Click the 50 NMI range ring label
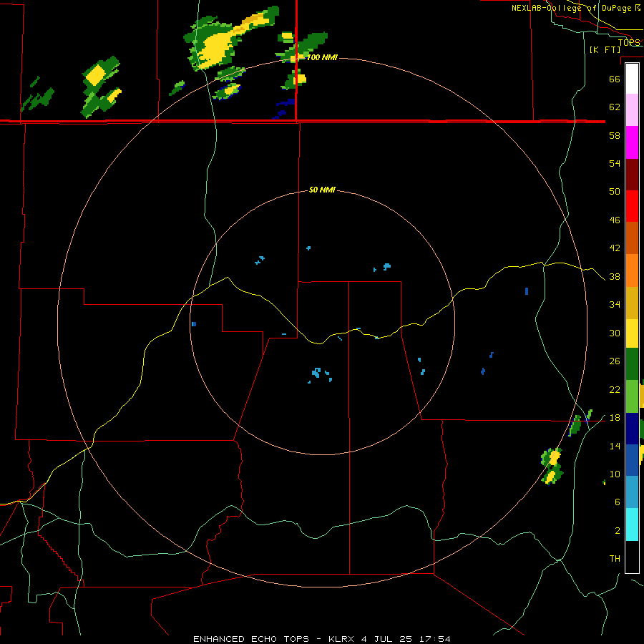 [x=322, y=190]
